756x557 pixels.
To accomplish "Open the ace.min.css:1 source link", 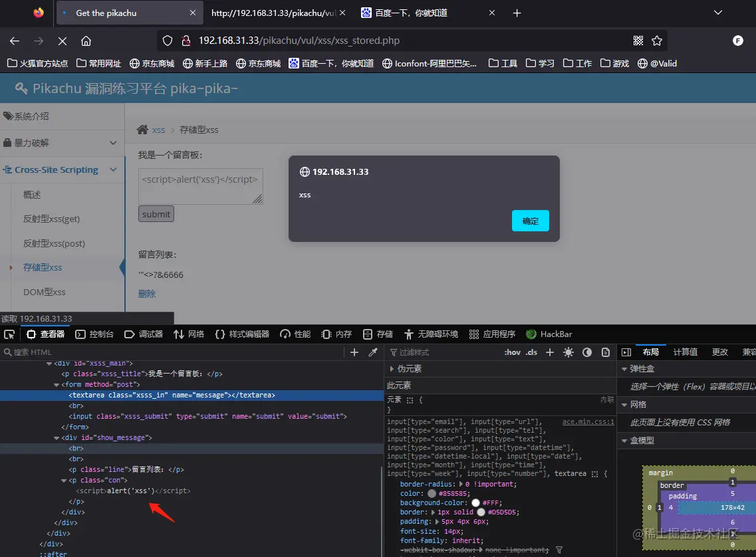I will click(588, 421).
